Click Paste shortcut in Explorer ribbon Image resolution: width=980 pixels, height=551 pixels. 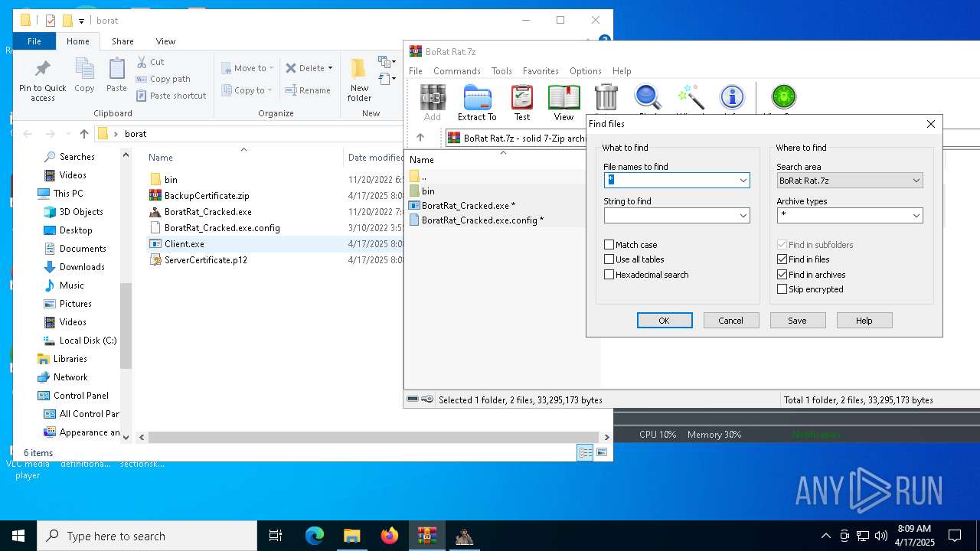click(171, 96)
